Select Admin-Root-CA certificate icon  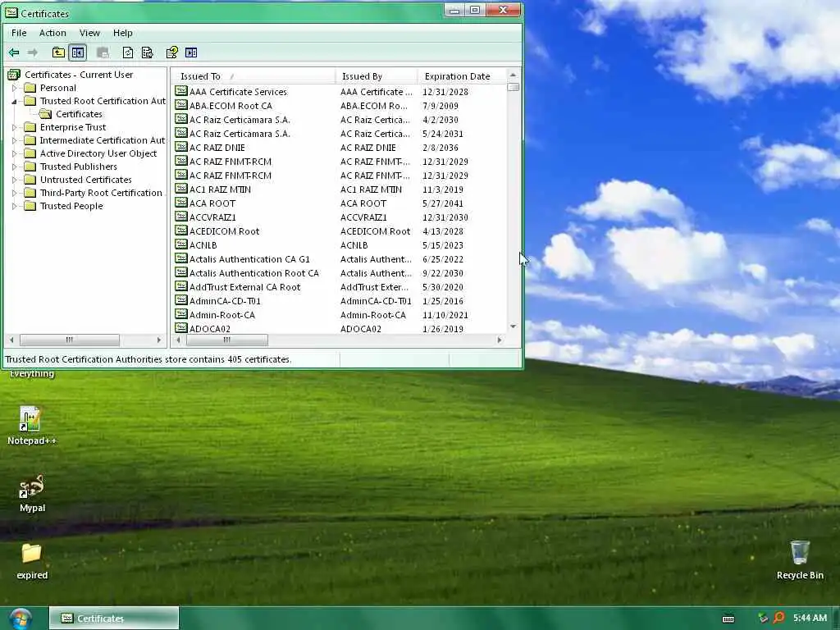(x=181, y=314)
